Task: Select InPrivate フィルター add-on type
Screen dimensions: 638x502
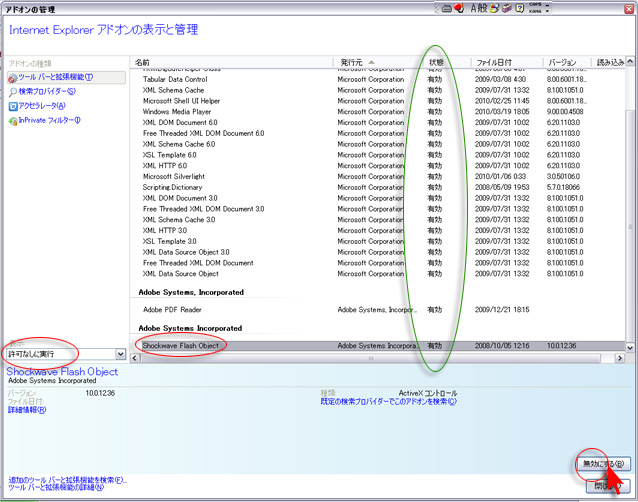Action: coord(48,120)
